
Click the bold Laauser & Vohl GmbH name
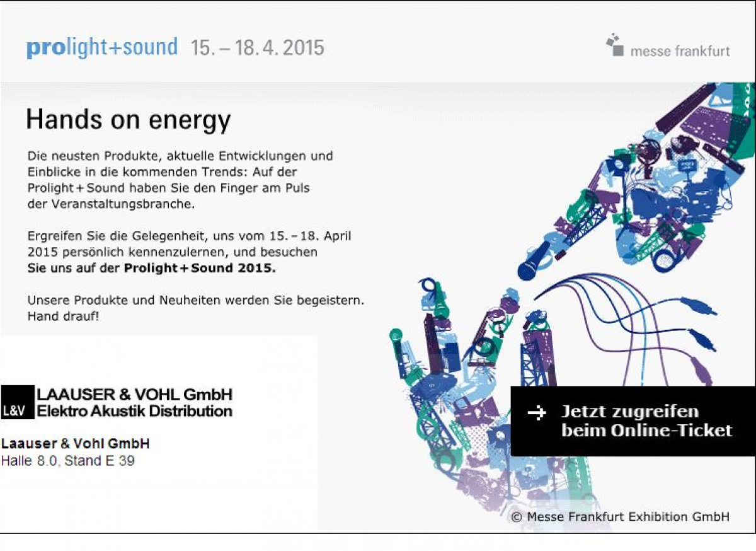click(76, 444)
